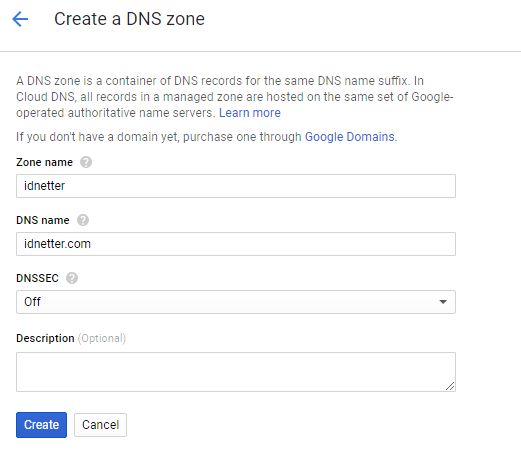Click the DNSSEC question mark icon

pos(72,278)
